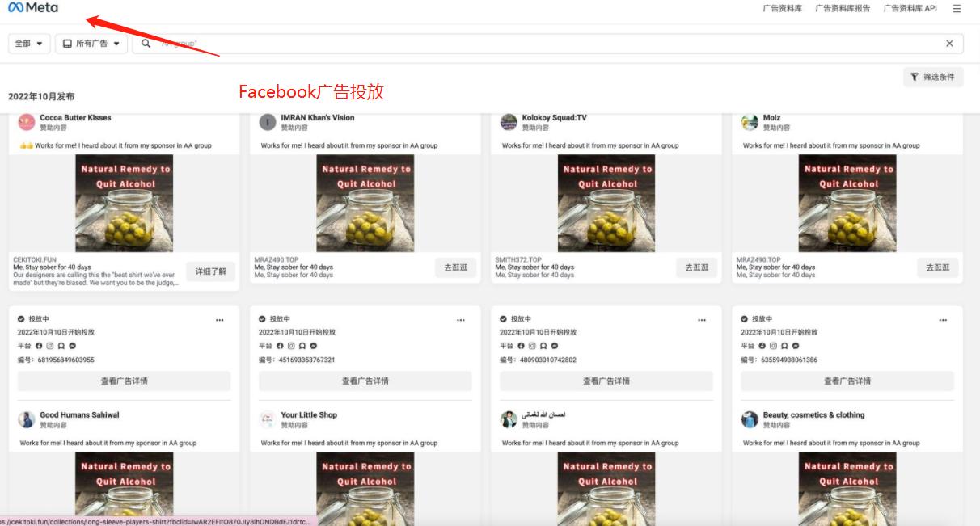980x526 pixels.
Task: Click 去逛逛 on IMRAN Khan's Vision ad
Action: coord(455,267)
